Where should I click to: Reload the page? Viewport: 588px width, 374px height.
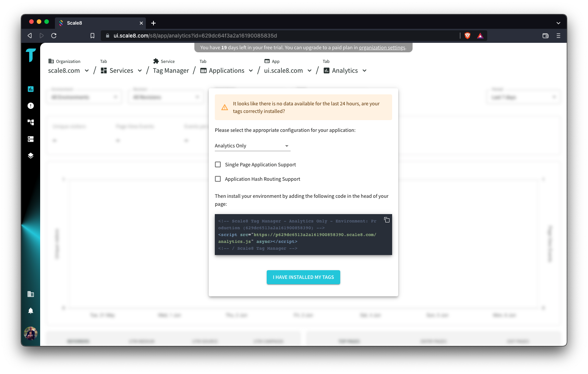pyautogui.click(x=54, y=36)
